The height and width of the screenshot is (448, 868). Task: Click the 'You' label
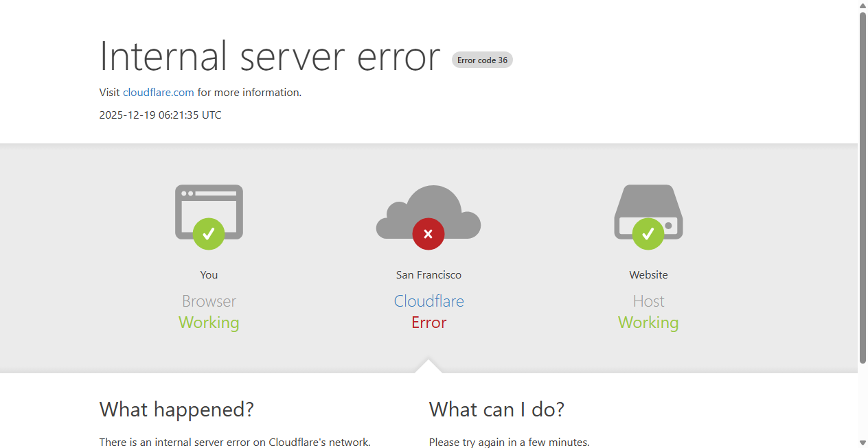(209, 274)
